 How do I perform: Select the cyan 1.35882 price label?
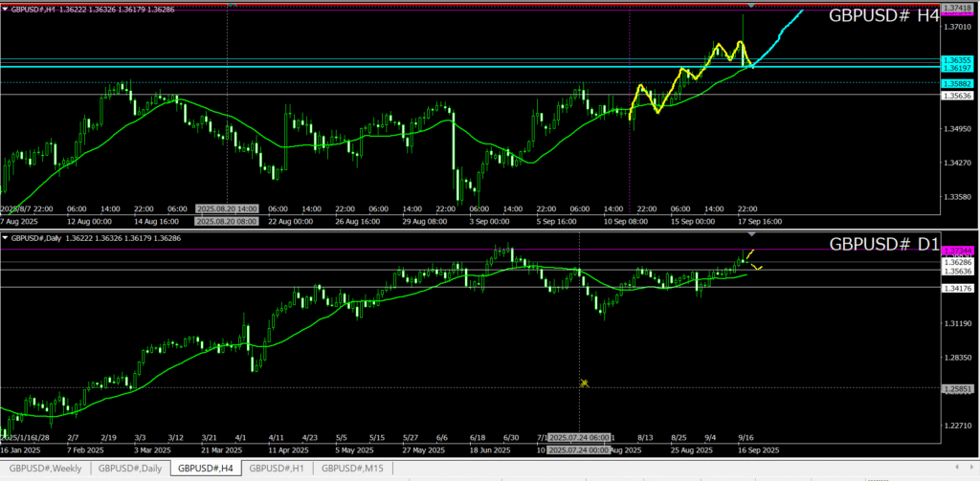point(956,83)
